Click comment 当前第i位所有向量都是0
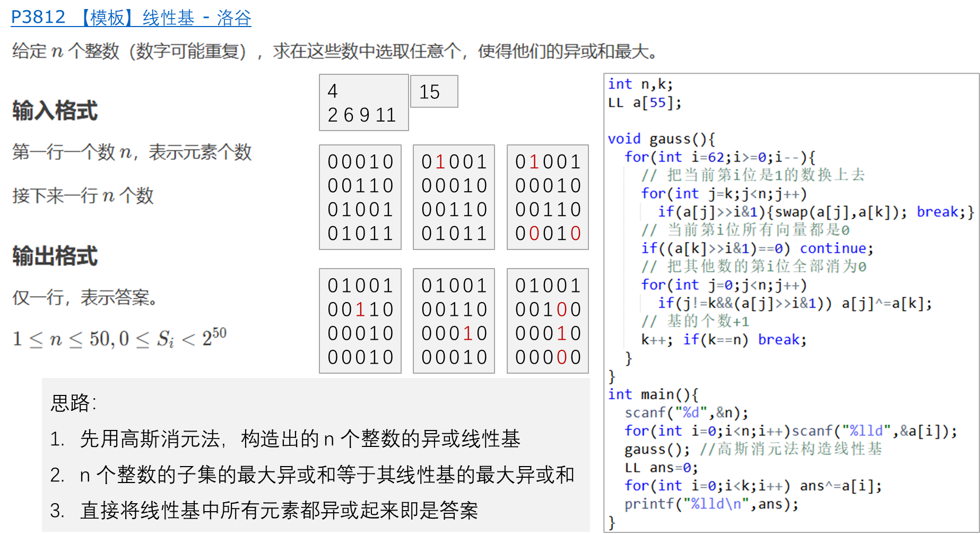This screenshot has height=534, width=980. [x=745, y=230]
